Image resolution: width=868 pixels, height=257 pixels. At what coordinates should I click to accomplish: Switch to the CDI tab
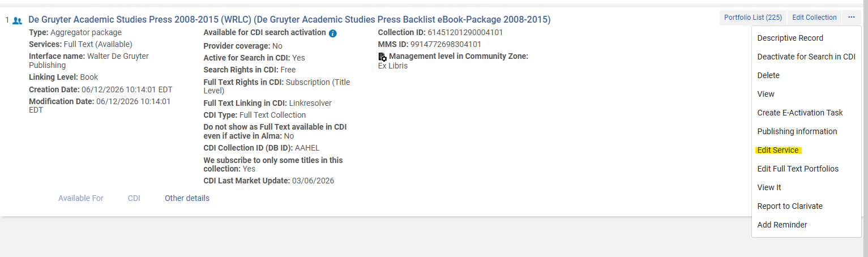click(134, 198)
